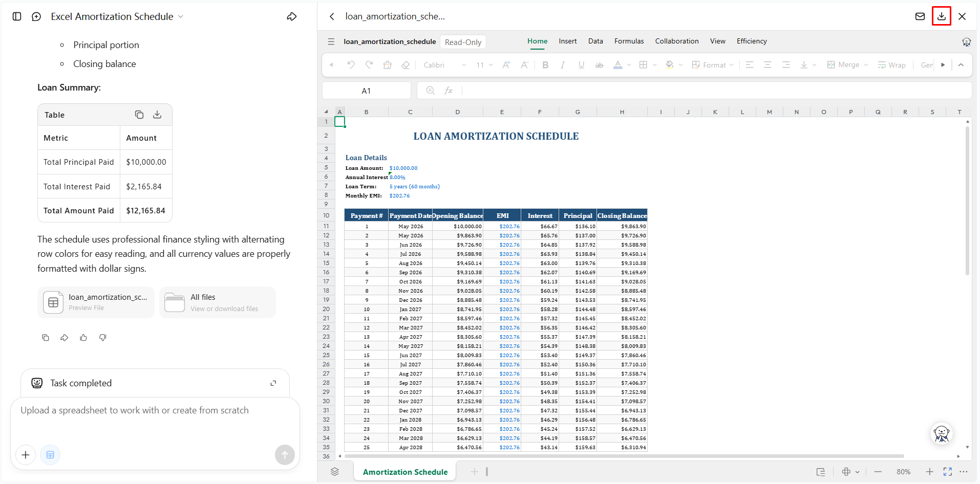
Task: Add an attachment with the plus button
Action: (26, 455)
